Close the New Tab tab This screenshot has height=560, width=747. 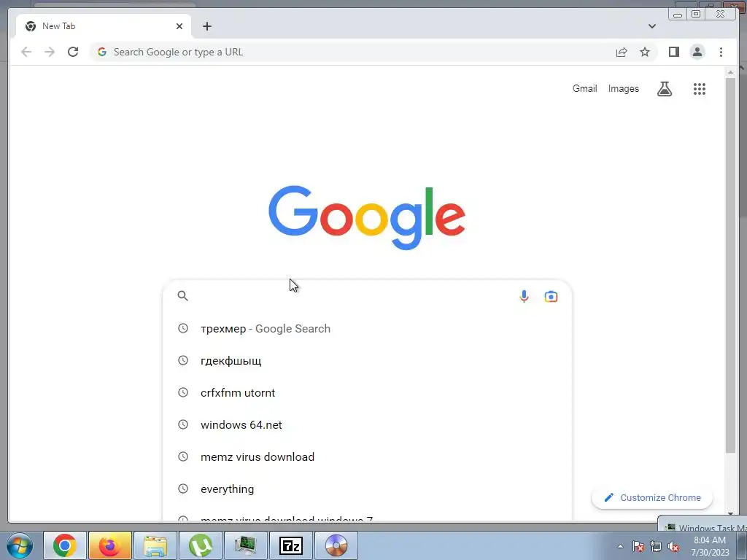point(179,26)
